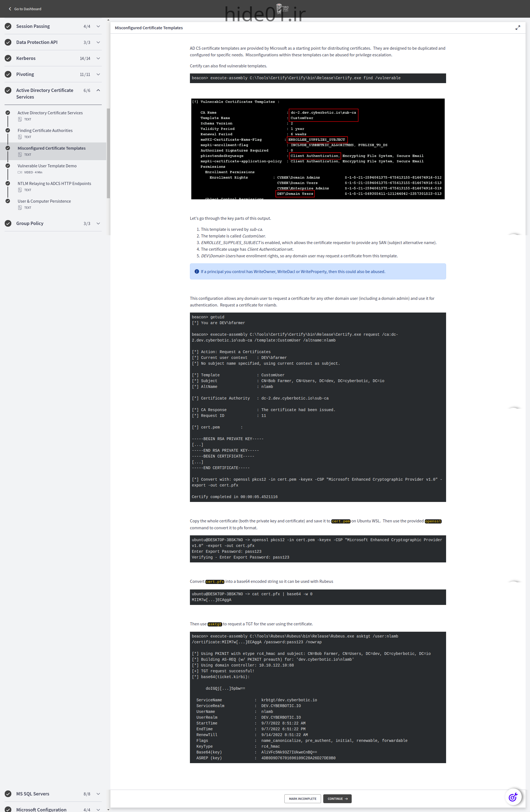530x812 pixels.
Task: Open Finding Certificate Authorities lesson
Action: click(x=45, y=131)
